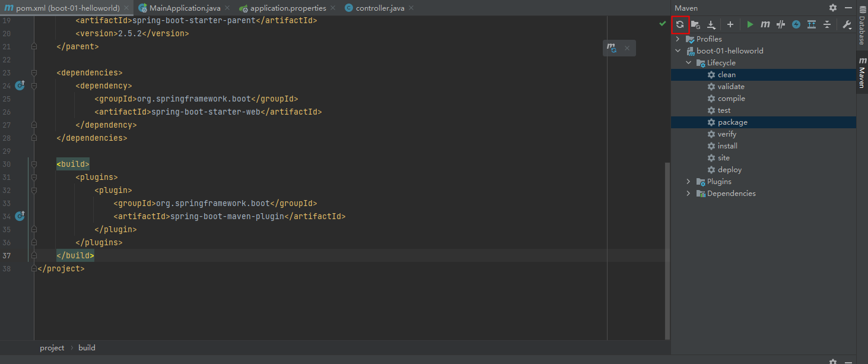This screenshot has height=364, width=868.
Task: Expand the Dependencies node
Action: coord(688,194)
